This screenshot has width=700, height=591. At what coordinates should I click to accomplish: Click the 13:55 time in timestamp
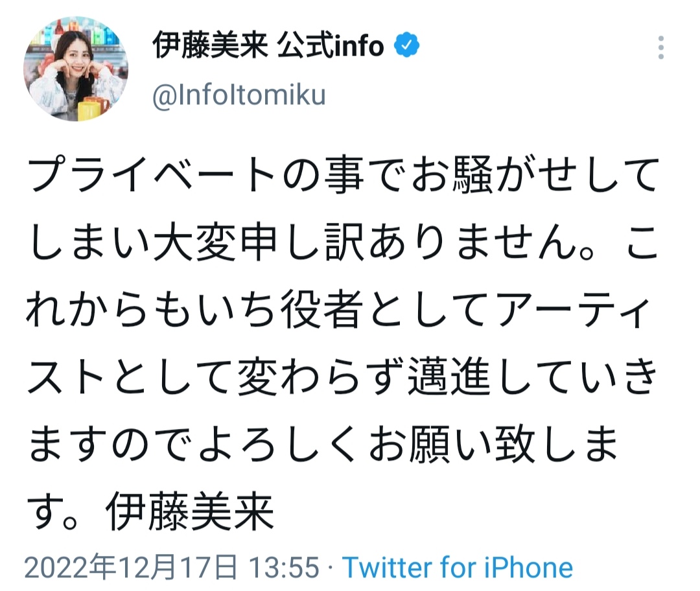click(x=285, y=568)
